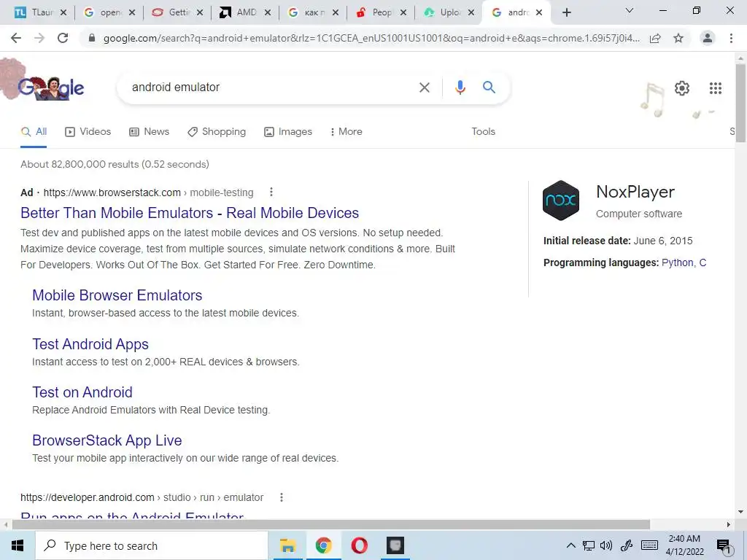
Task: Click the vertical scrollbar down arrow
Action: (740, 513)
